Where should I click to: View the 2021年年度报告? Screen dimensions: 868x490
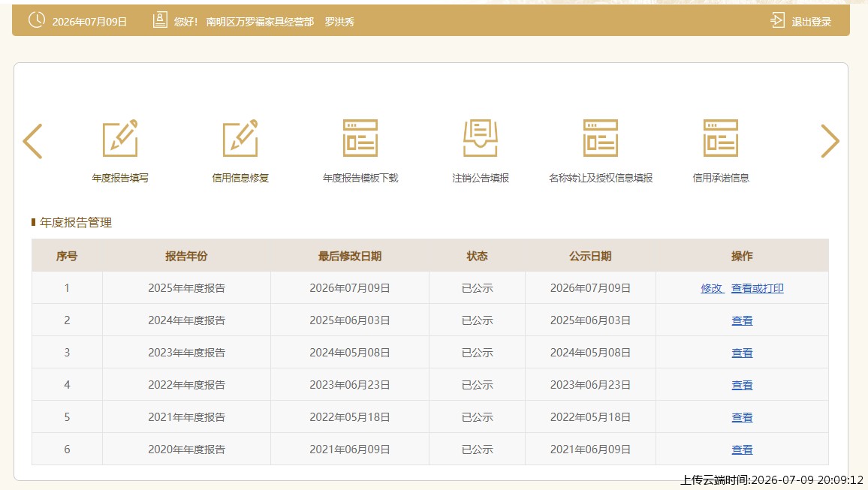[x=742, y=417]
